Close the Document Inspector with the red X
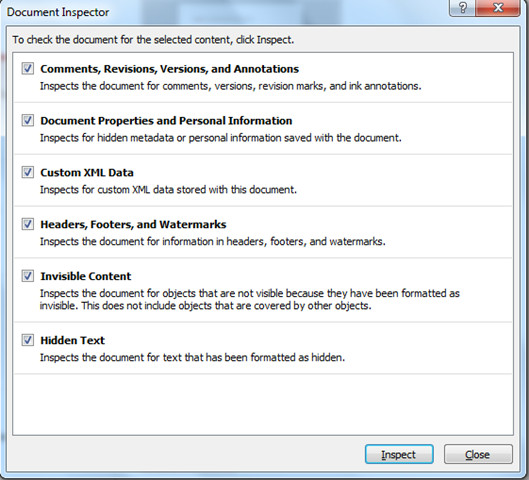529x480 pixels. 498,7
